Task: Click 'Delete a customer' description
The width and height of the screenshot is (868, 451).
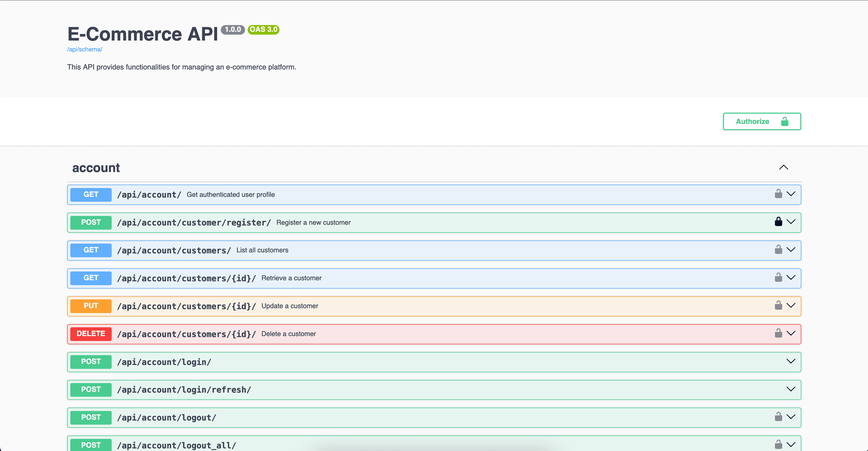Action: pyautogui.click(x=289, y=334)
